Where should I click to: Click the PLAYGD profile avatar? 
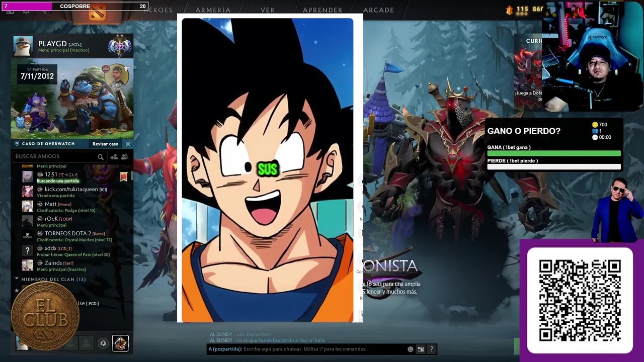pos(23,46)
